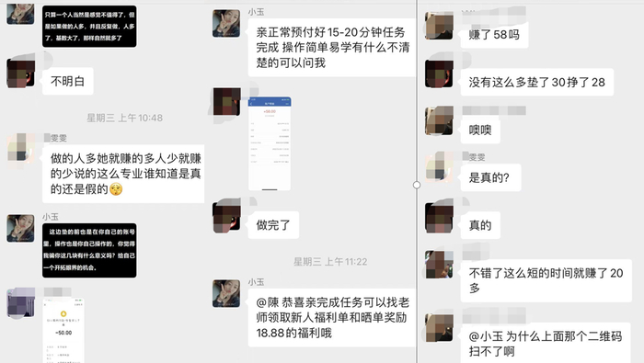
Task: Click the avatar beside the 不明白 message
Action: (20, 74)
